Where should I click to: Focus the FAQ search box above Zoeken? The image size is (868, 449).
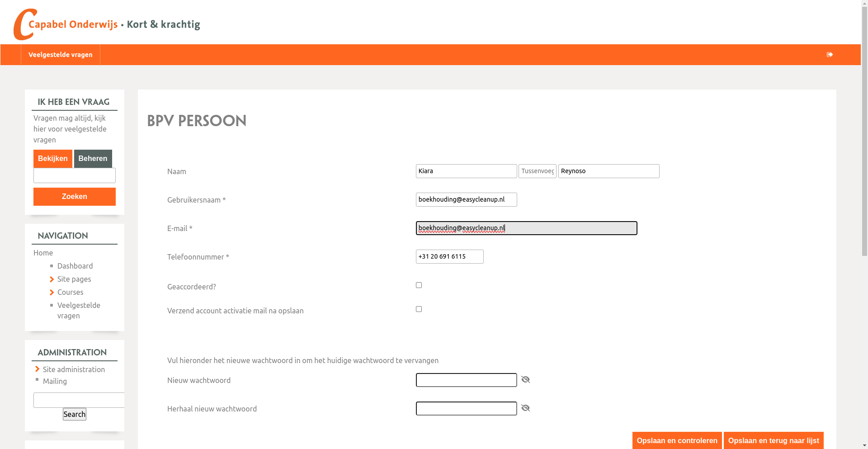(75, 175)
